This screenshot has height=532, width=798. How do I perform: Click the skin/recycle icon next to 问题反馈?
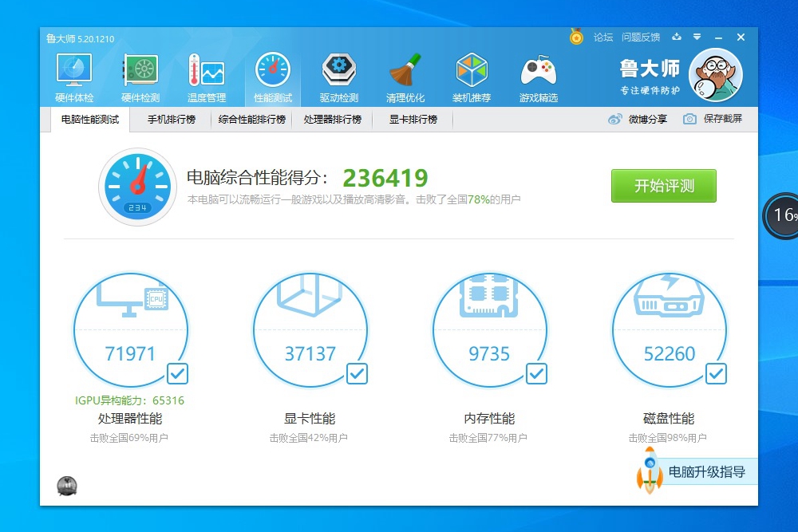click(677, 37)
